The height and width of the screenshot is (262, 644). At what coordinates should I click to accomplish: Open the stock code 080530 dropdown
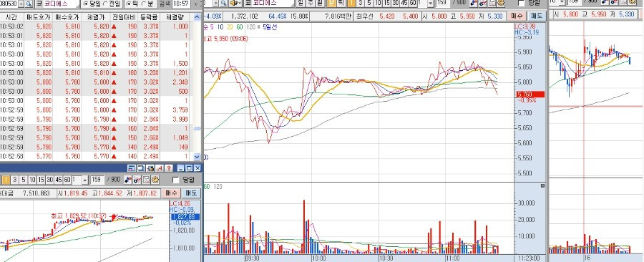(x=21, y=4)
